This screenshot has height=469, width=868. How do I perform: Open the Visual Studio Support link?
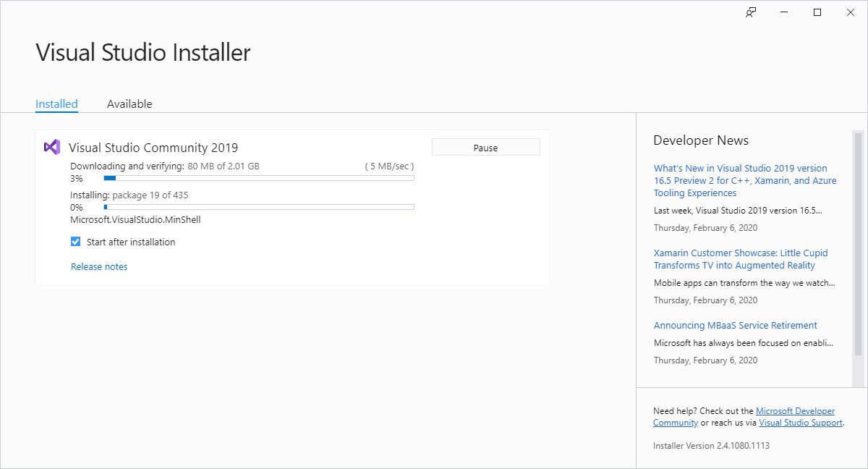800,423
